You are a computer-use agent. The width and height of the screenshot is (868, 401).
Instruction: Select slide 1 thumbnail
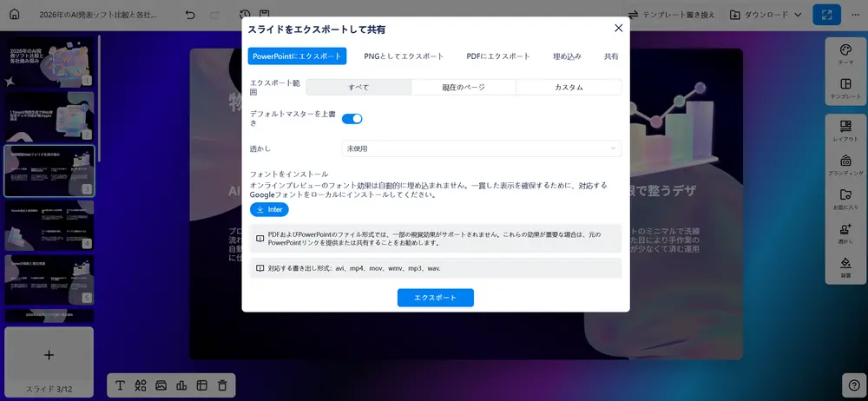coord(49,62)
